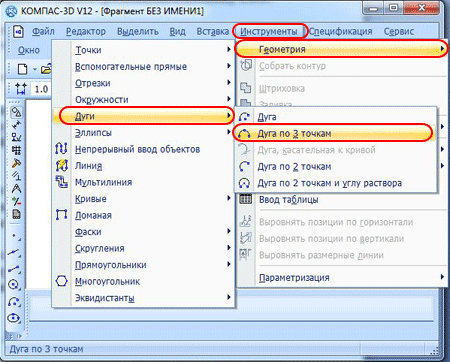The image size is (450, 362).
Task: Click the Measurements letter-A icon in left toolbar
Action: [x=16, y=188]
